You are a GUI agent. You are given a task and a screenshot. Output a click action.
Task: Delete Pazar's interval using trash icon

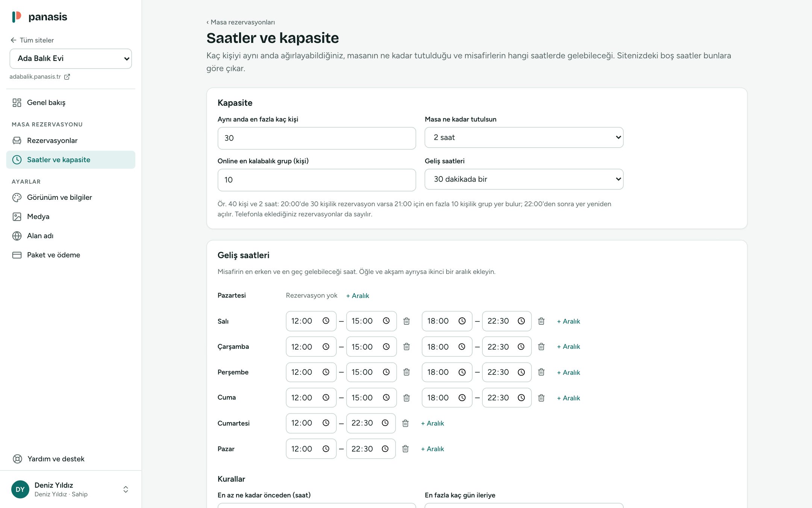pyautogui.click(x=405, y=449)
